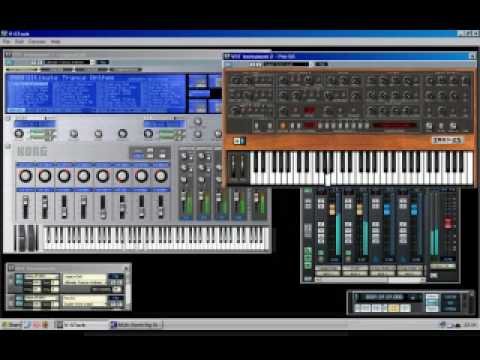Image resolution: width=480 pixels, height=360 pixels.
Task: Click the taskbar clock
Action: point(470,324)
